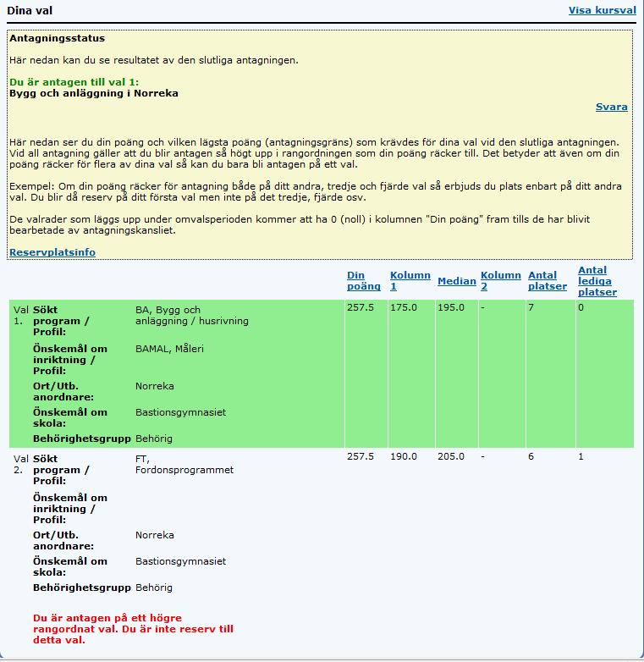Screen dimensions: 644x662
Task: Click 'Bygg och anläggning i Norreka' text
Action: (x=94, y=93)
